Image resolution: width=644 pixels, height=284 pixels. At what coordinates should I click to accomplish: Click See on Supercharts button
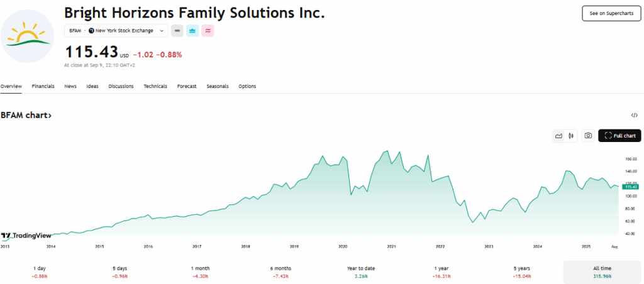[611, 14]
